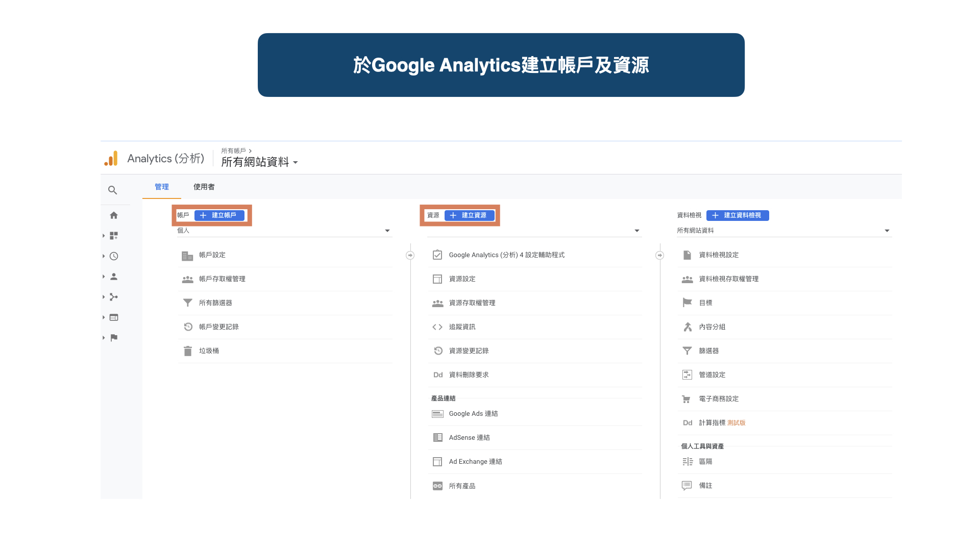
Task: Expand the Behavior section arrow
Action: (x=104, y=317)
